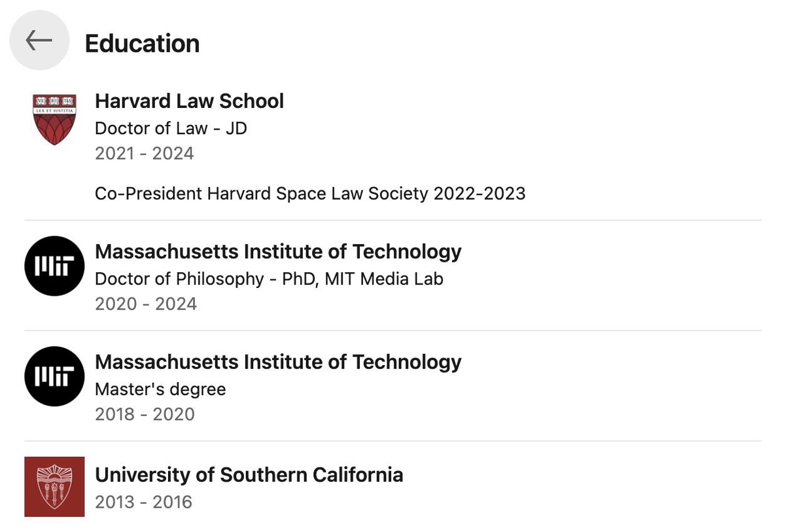Image resolution: width=785 pixels, height=532 pixels.
Task: Click the Master's degree text
Action: [x=160, y=389]
